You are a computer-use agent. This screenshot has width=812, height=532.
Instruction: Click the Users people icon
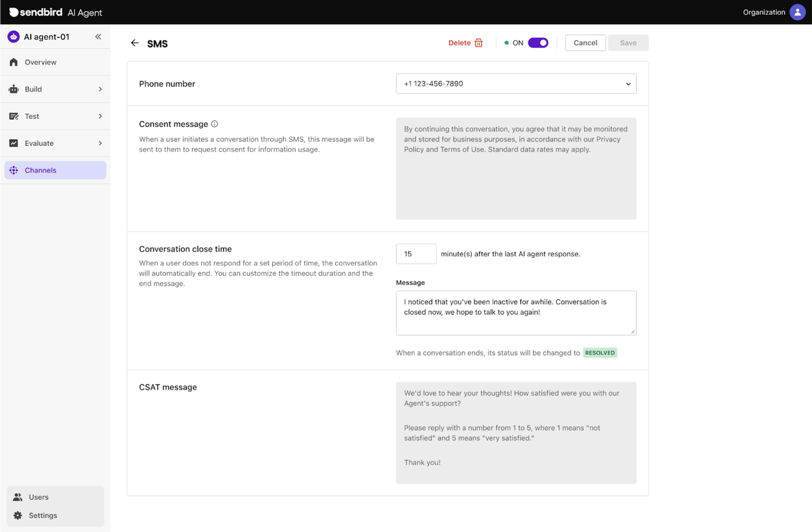pos(18,497)
